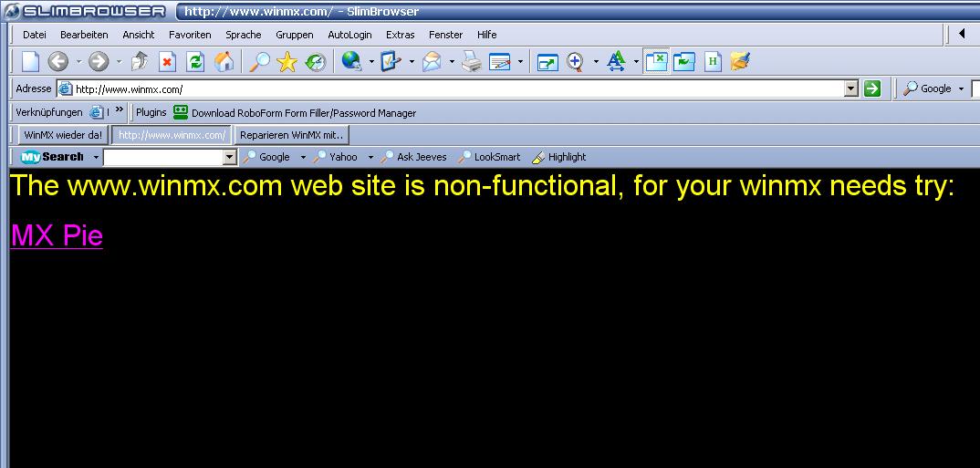The height and width of the screenshot is (468, 980).
Task: Refresh the page with green arrows icon
Action: [195, 61]
